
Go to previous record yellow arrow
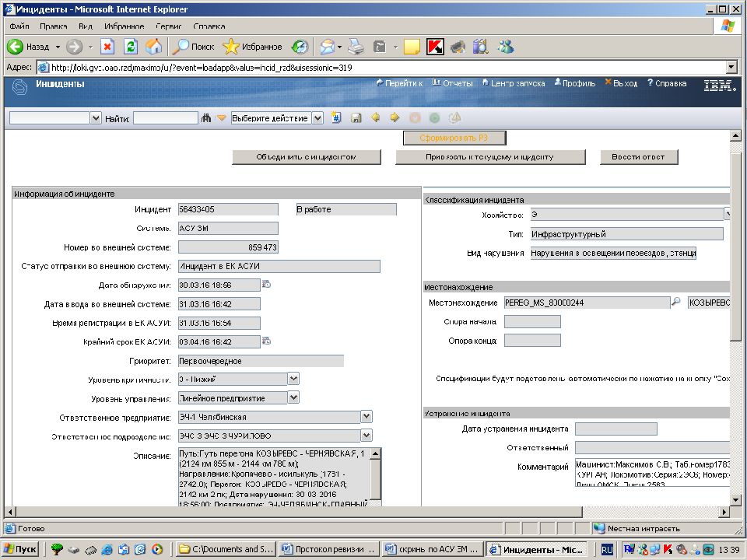[375, 117]
